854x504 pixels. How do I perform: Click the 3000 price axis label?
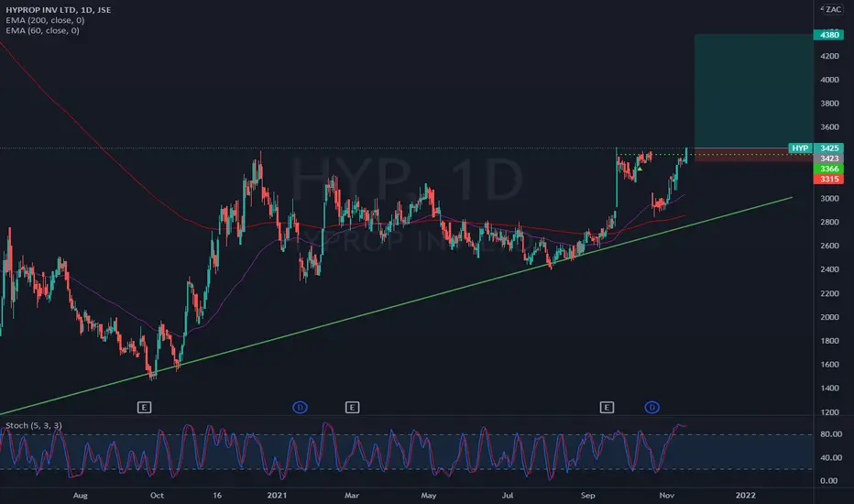(829, 198)
